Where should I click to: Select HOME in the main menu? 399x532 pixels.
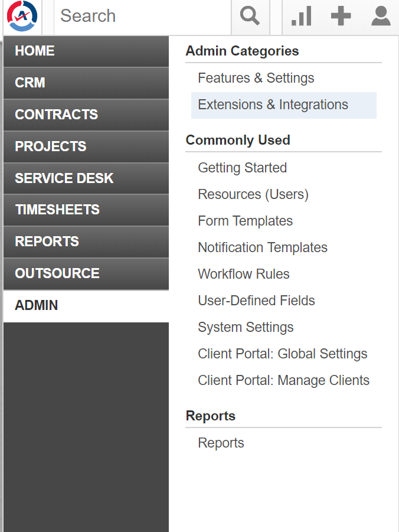coord(86,51)
